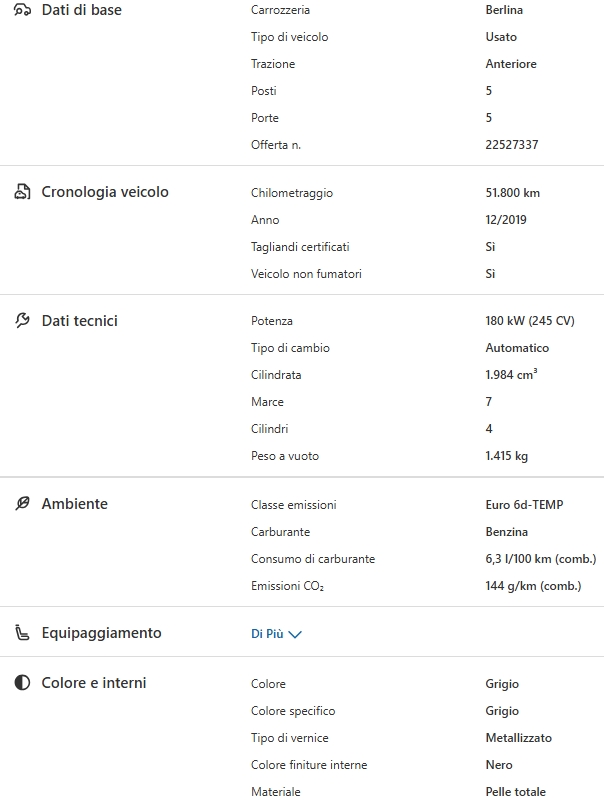This screenshot has height=801, width=604.
Task: Click the leaf icon beside Ambiente
Action: coord(22,504)
